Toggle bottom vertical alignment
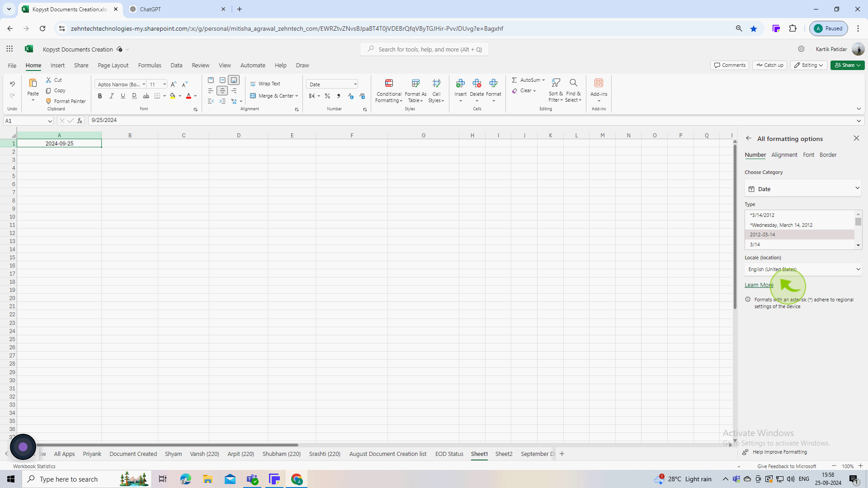Viewport: 868px width, 488px height. [234, 80]
